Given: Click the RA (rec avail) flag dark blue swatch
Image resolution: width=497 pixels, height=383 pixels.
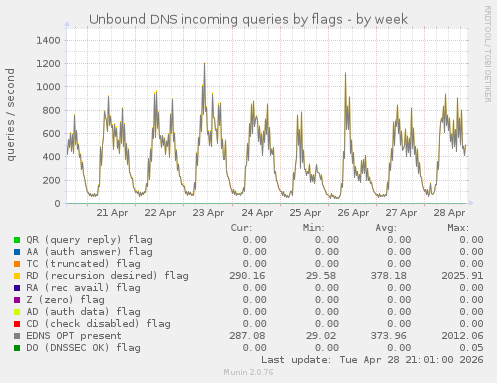Looking at the screenshot, I should click(17, 288).
